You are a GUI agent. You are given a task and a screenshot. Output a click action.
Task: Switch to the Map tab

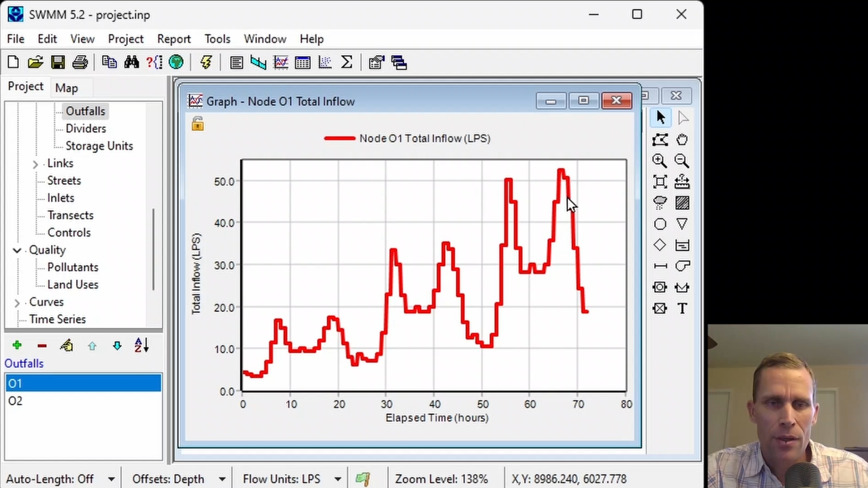(67, 88)
